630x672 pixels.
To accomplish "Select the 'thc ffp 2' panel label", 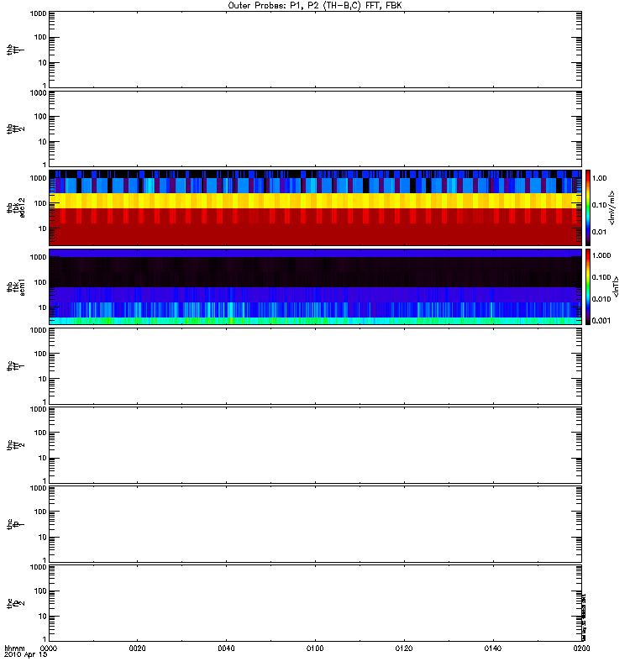I will tap(16, 602).
